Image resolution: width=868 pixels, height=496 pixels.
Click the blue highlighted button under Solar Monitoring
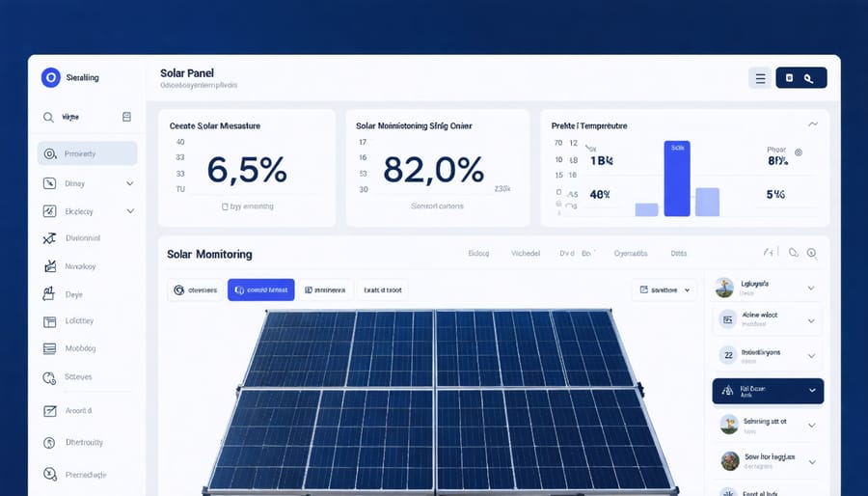[x=260, y=289]
